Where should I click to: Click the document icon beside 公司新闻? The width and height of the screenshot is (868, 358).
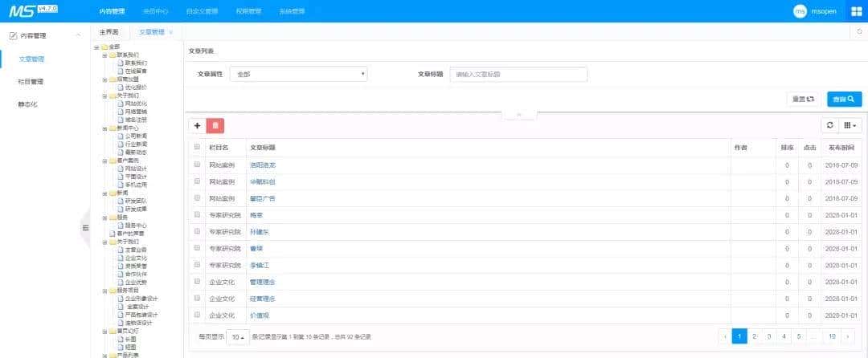tap(120, 136)
